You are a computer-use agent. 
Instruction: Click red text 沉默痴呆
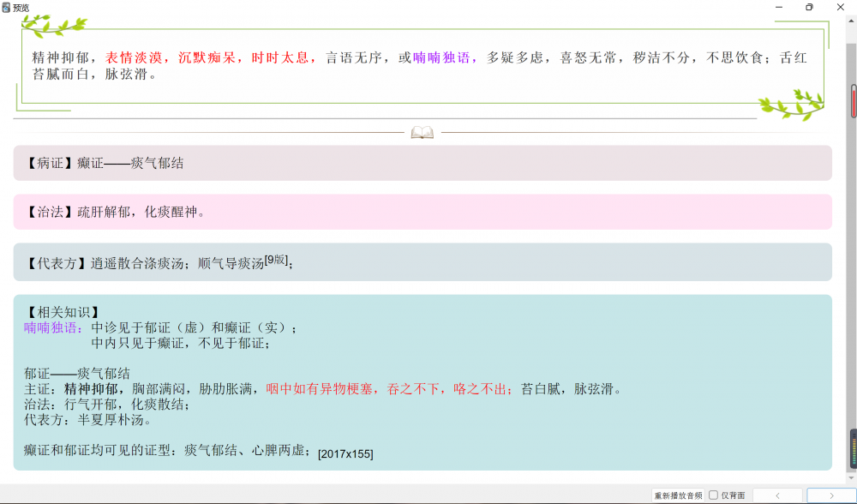click(207, 58)
